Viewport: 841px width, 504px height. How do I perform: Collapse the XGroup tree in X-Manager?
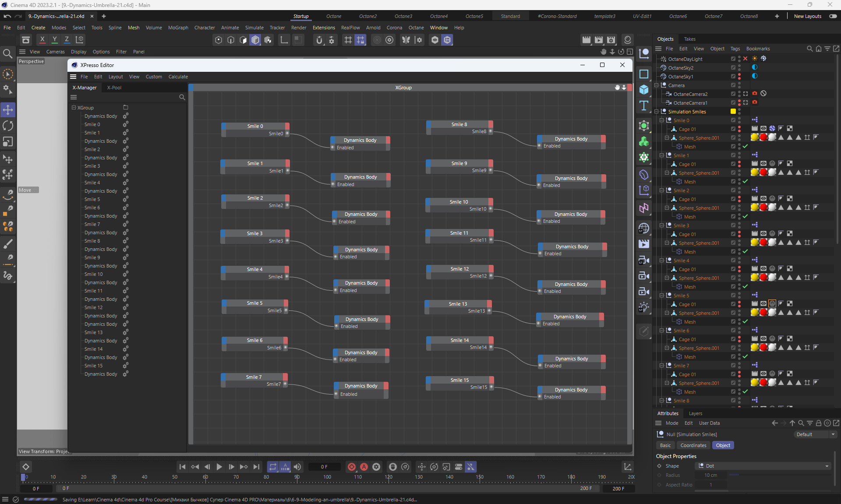pos(74,107)
